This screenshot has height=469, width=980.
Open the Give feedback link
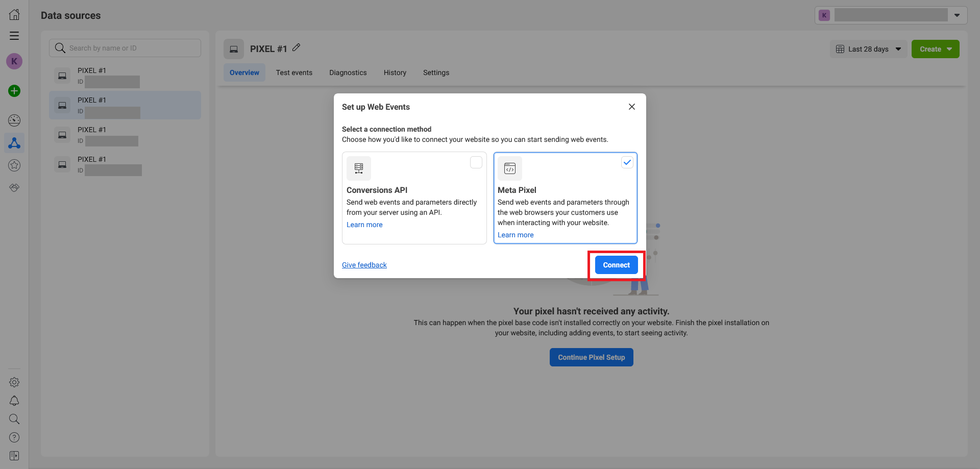(x=363, y=264)
